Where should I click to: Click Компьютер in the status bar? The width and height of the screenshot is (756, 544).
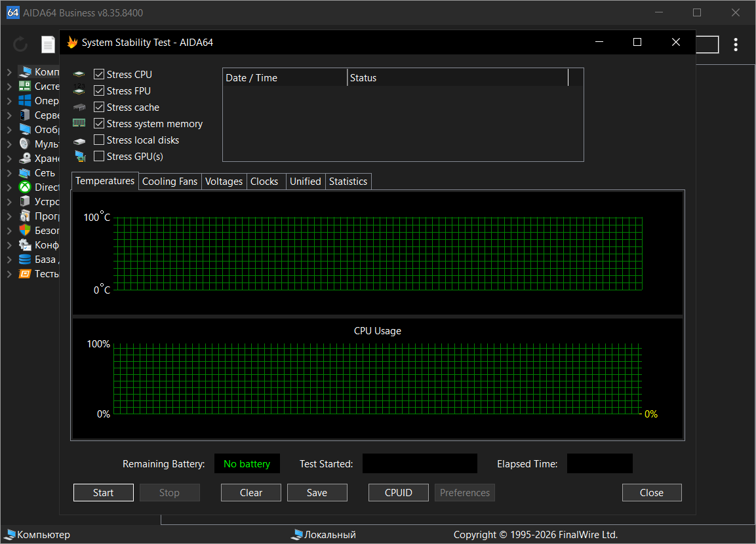[x=43, y=534]
